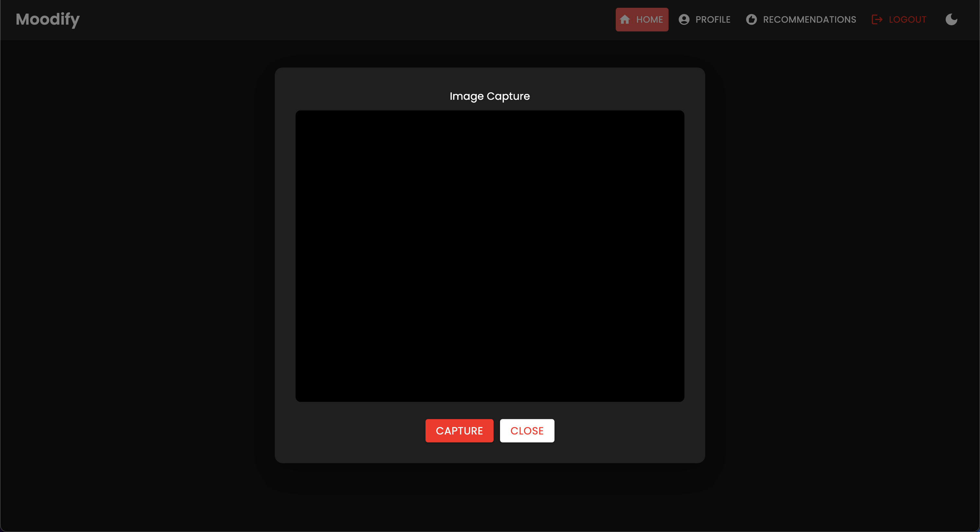The width and height of the screenshot is (980, 532).
Task: Click dialog padding right of CLOSE
Action: (628, 431)
